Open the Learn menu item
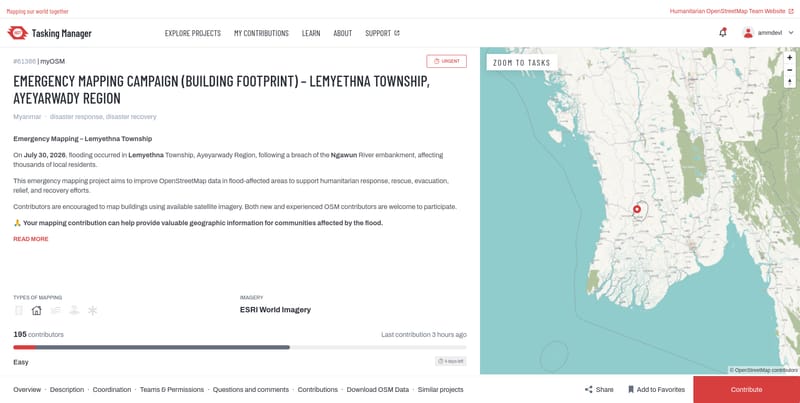The height and width of the screenshot is (403, 800). [311, 33]
